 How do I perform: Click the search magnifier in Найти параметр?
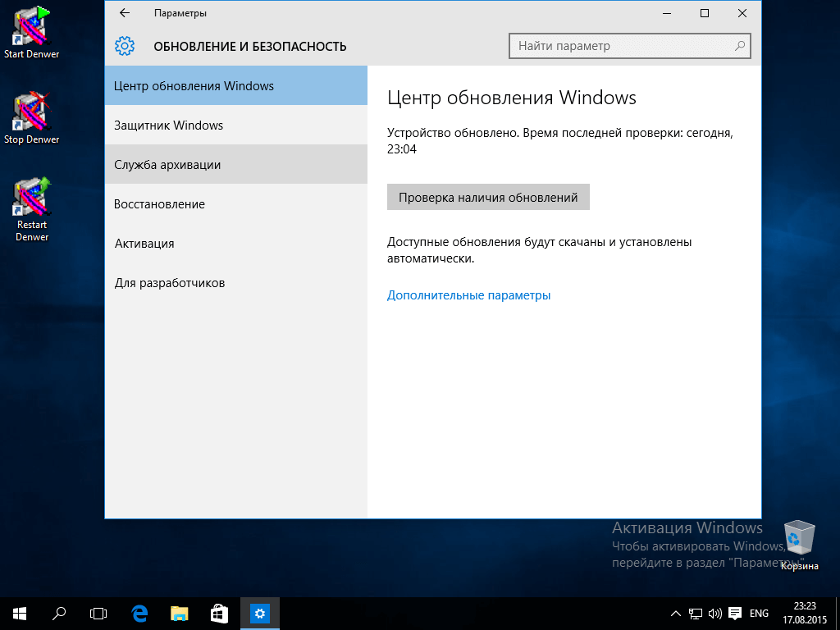[x=740, y=46]
